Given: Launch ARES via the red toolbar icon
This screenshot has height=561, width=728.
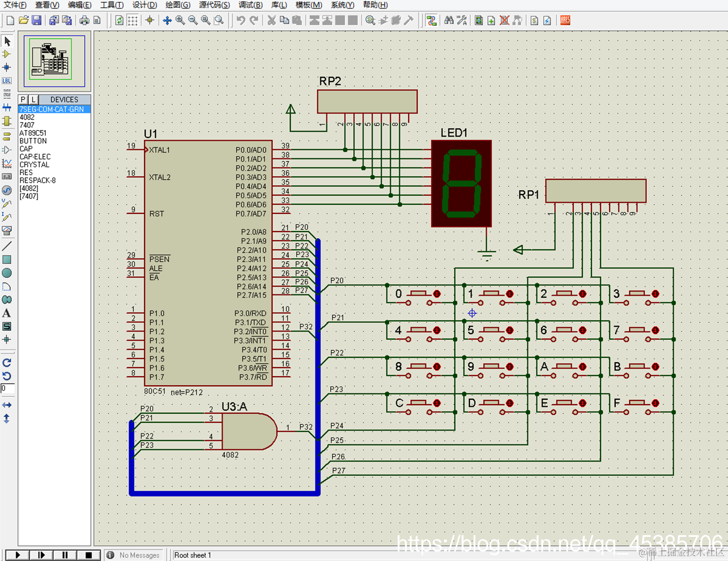Looking at the screenshot, I should (565, 20).
